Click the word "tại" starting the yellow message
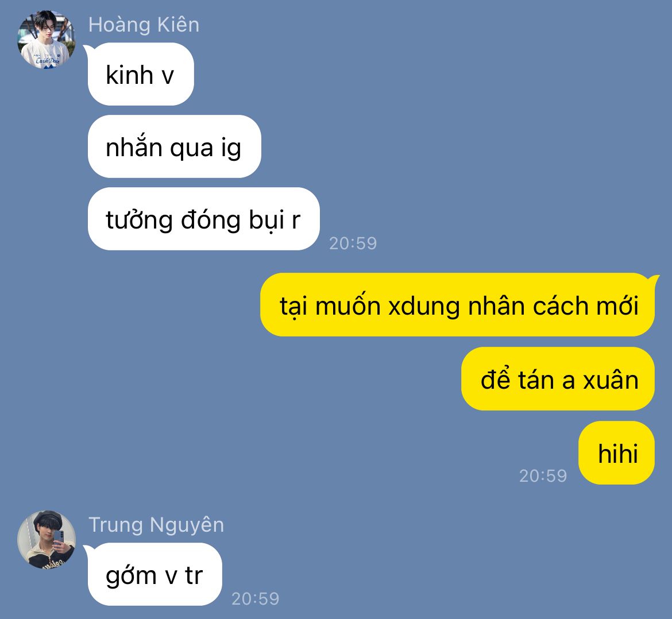The image size is (672, 619). point(293,307)
